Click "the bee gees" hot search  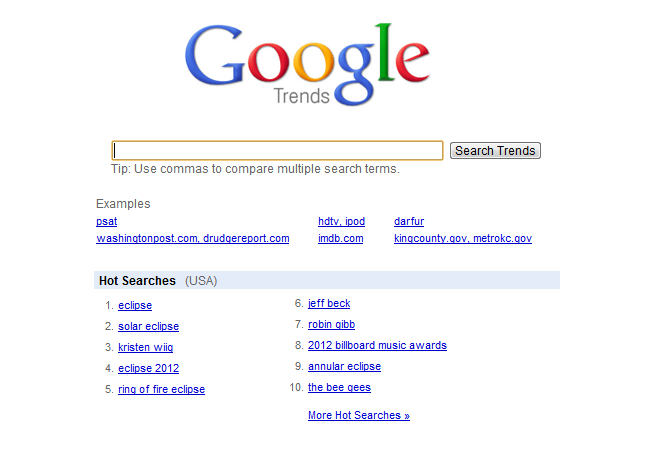pyautogui.click(x=339, y=387)
